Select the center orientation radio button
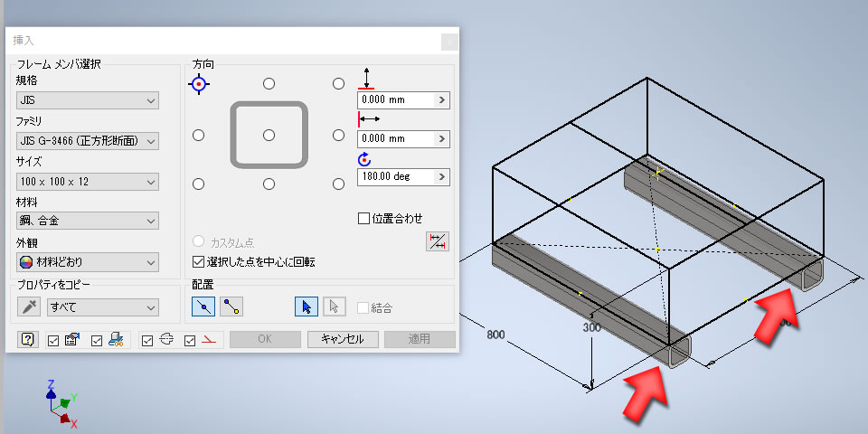The image size is (868, 434). point(269,135)
